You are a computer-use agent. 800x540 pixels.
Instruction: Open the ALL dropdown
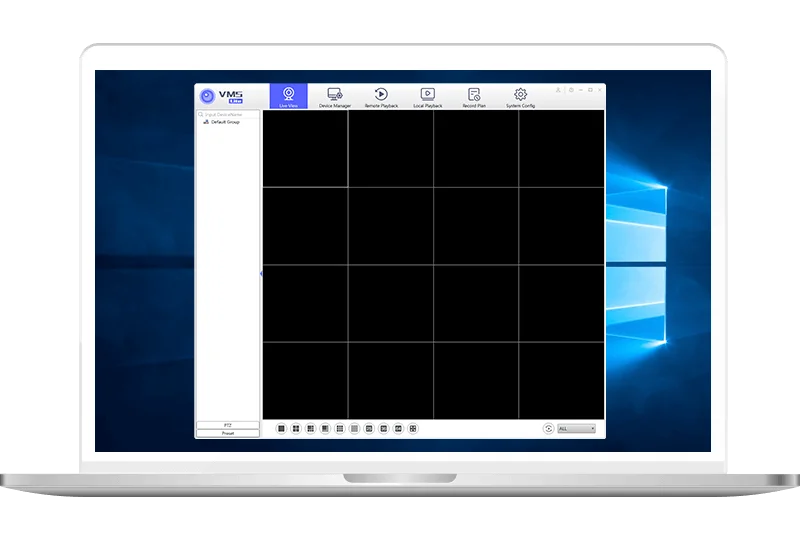577,428
